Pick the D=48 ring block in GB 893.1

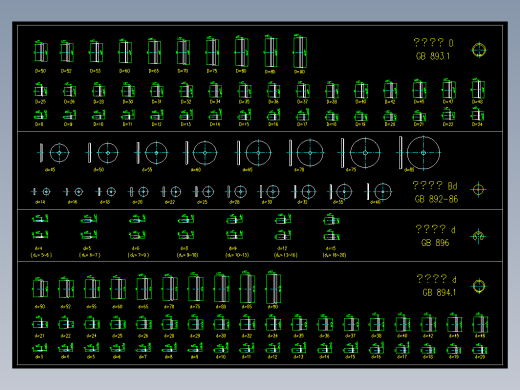[x=478, y=89]
